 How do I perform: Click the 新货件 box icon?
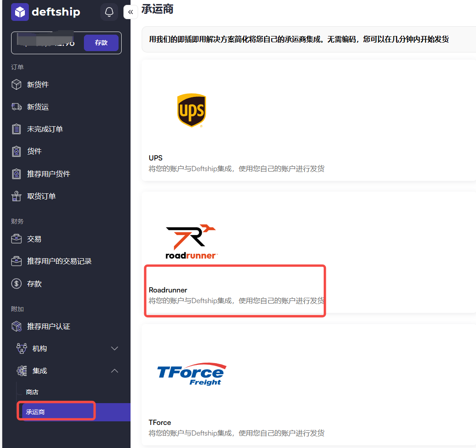point(16,84)
